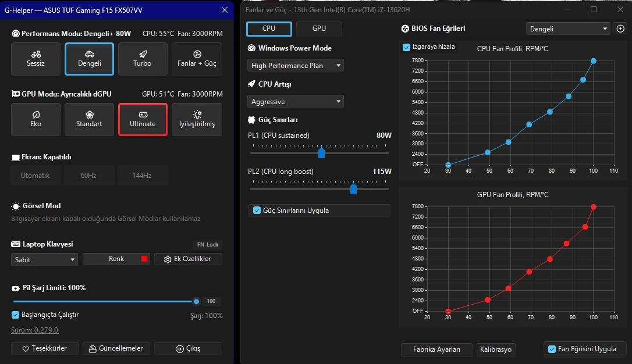Toggle Güç Sınırlarını Uygula checkbox
The height and width of the screenshot is (364, 632).
click(257, 210)
